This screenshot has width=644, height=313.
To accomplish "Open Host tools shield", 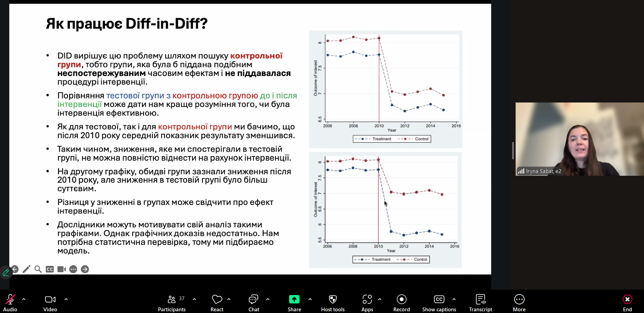I will tap(332, 302).
